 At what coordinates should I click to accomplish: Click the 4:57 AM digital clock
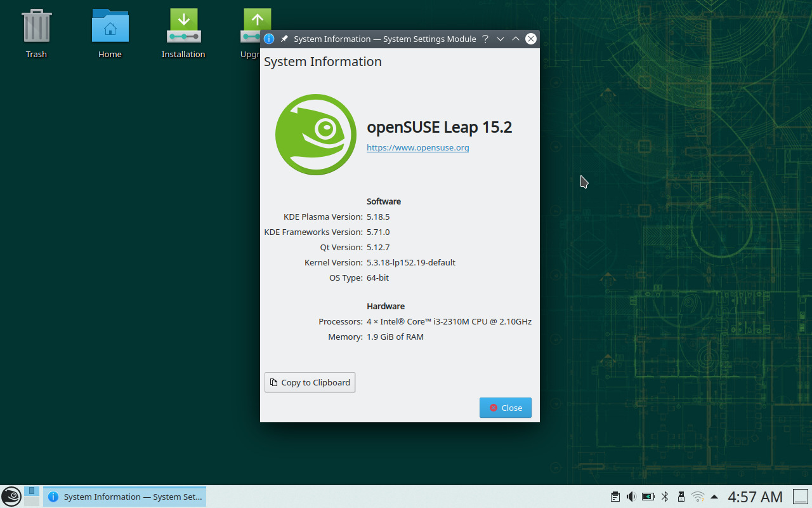755,497
